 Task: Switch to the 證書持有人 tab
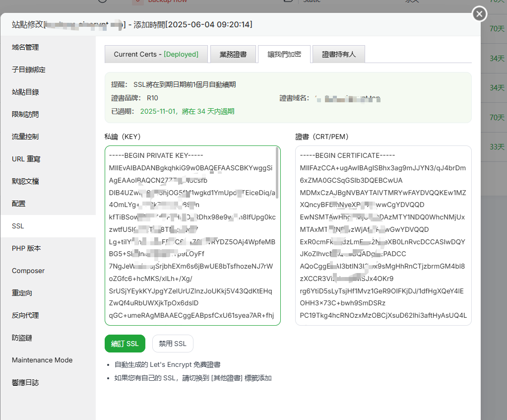tap(339, 55)
